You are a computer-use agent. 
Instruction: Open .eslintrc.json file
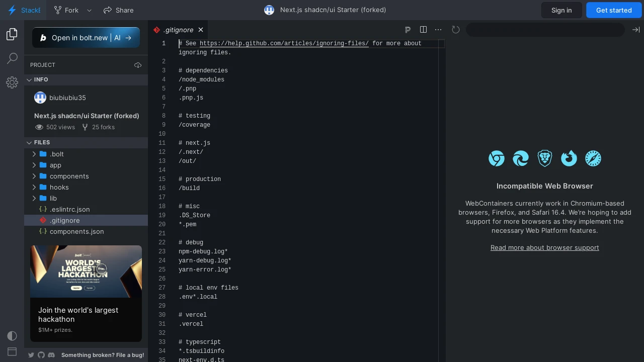point(86,209)
